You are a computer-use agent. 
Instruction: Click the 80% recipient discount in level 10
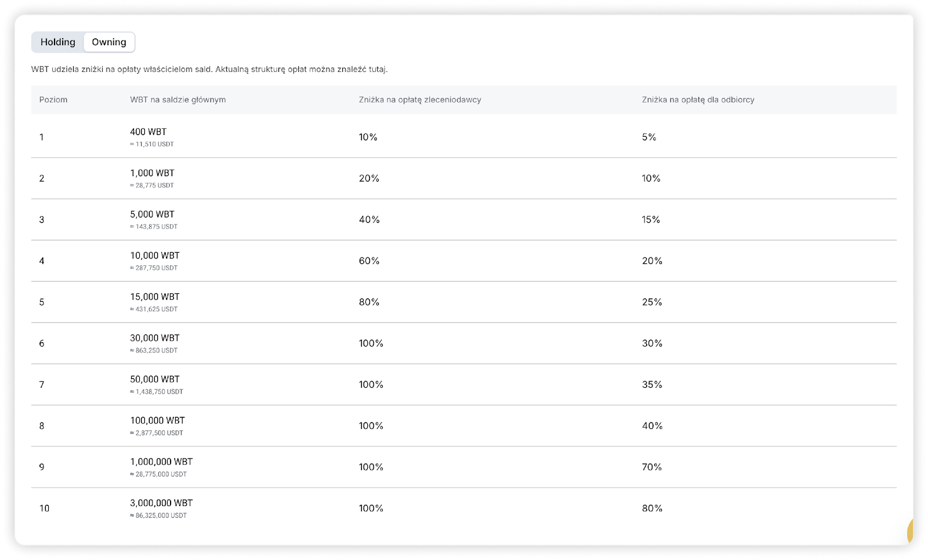(x=652, y=508)
